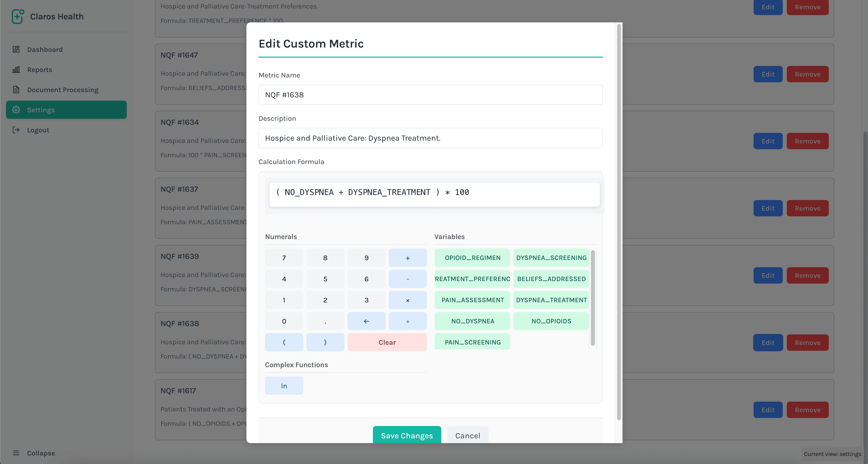
Task: Remove the NQF #1617 metric
Action: pos(807,410)
